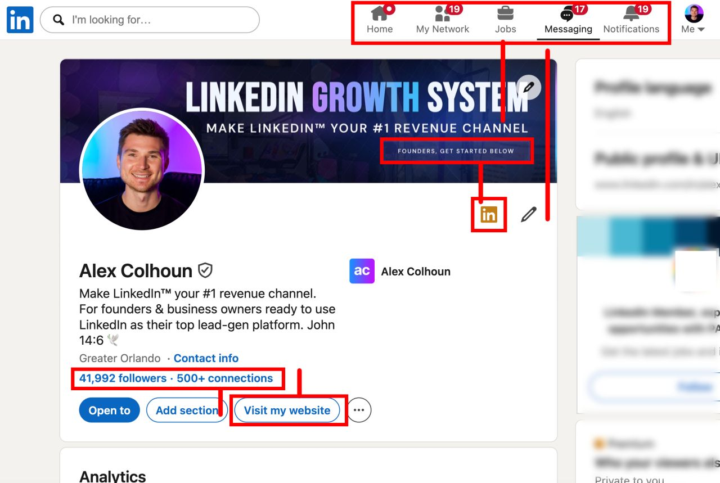The height and width of the screenshot is (483, 720).
Task: Open Notifications
Action: coord(631,20)
